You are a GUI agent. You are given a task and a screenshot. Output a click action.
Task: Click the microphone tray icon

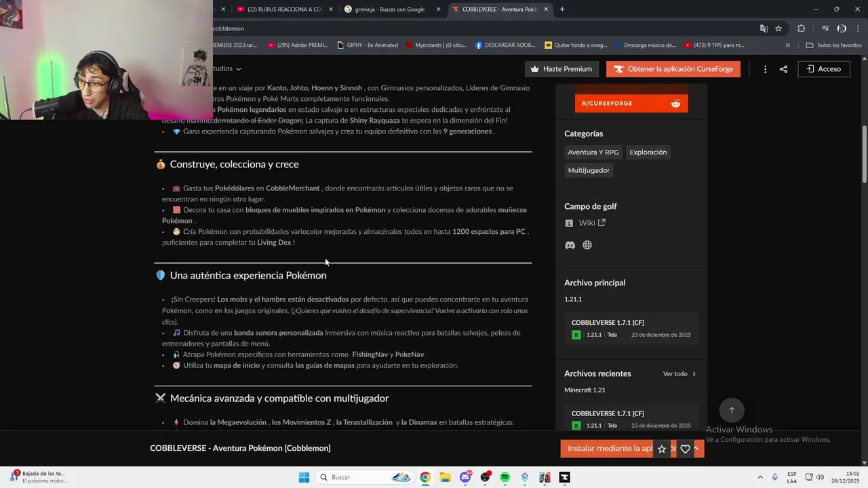point(775,477)
